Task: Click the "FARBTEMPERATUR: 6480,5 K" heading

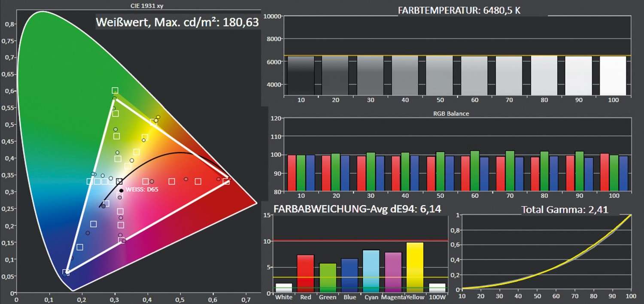Action: pyautogui.click(x=459, y=10)
